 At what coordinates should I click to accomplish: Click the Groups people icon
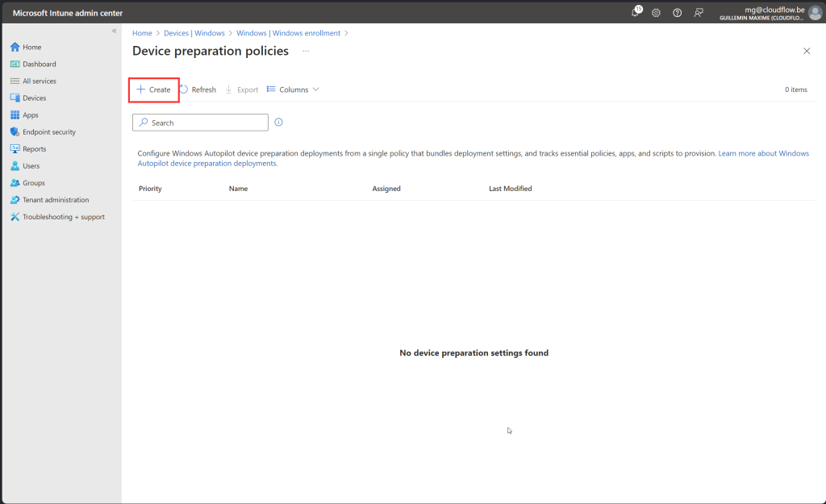click(15, 183)
